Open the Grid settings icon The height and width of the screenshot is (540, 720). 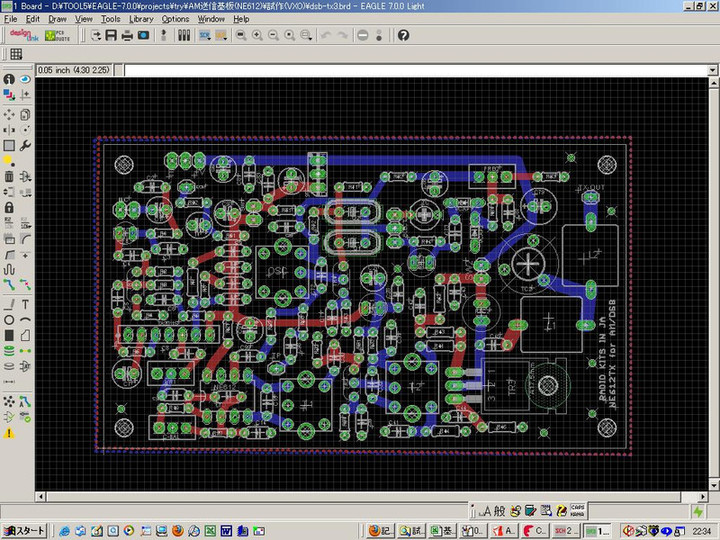pos(16,54)
